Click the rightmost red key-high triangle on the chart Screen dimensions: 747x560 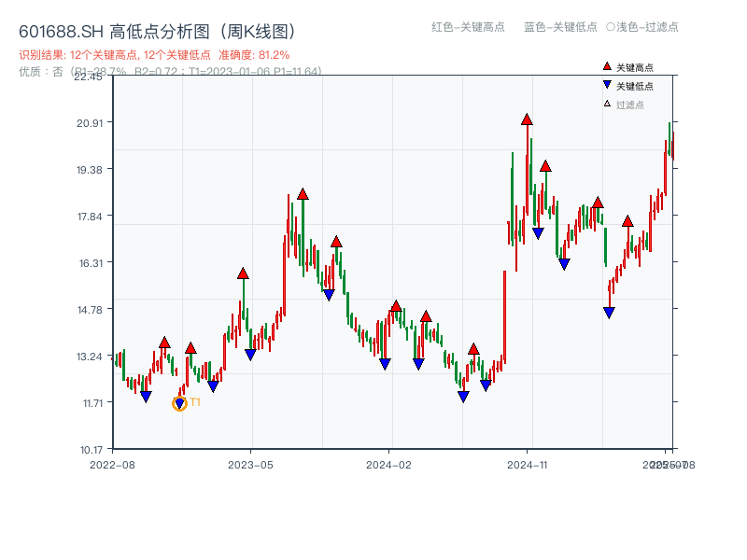pyautogui.click(x=627, y=222)
